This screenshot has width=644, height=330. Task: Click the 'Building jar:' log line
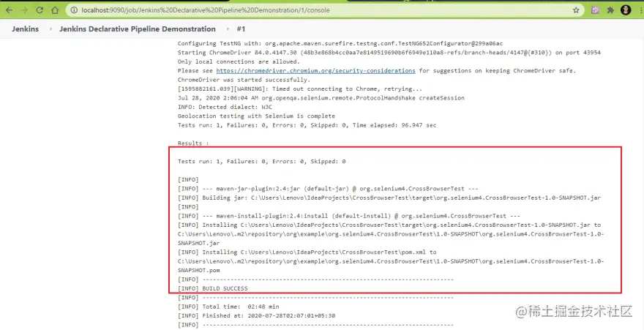tap(389, 198)
